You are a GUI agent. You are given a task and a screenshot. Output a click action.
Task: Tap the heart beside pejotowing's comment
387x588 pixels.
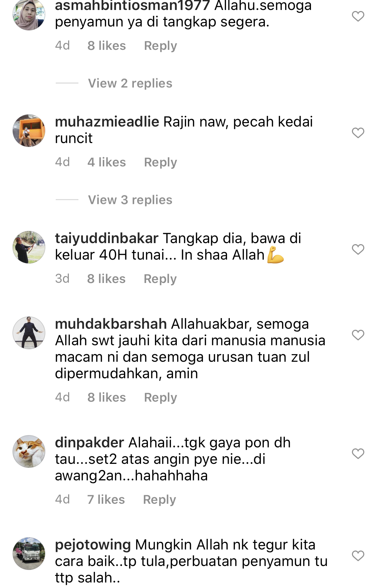click(358, 556)
